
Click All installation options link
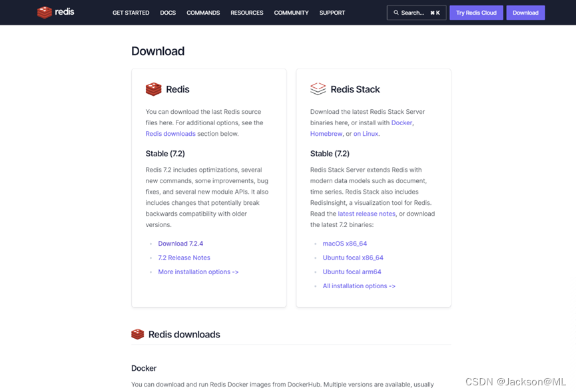tap(359, 286)
